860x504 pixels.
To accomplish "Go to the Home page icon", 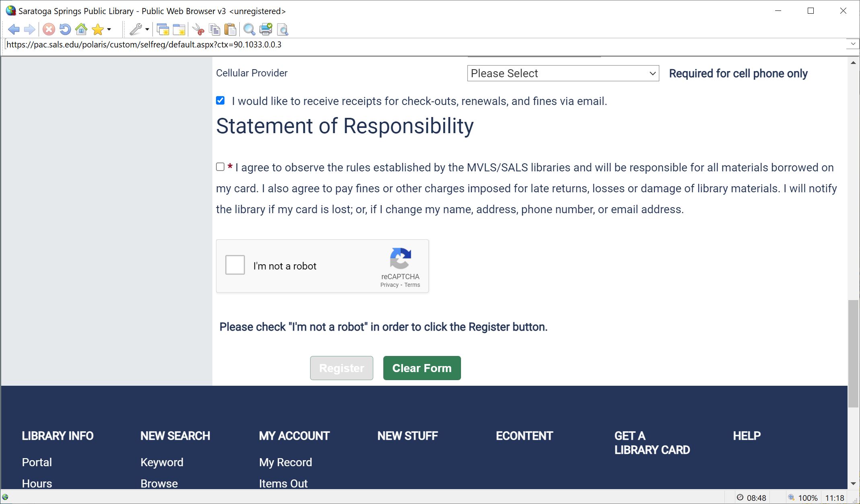I will point(81,29).
